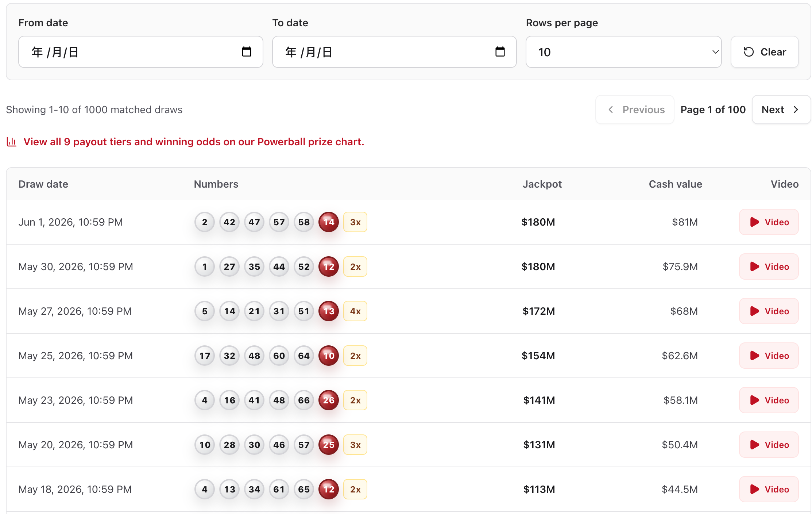The height and width of the screenshot is (514, 812).
Task: Play the May 25, 2026 draw video
Action: (769, 356)
